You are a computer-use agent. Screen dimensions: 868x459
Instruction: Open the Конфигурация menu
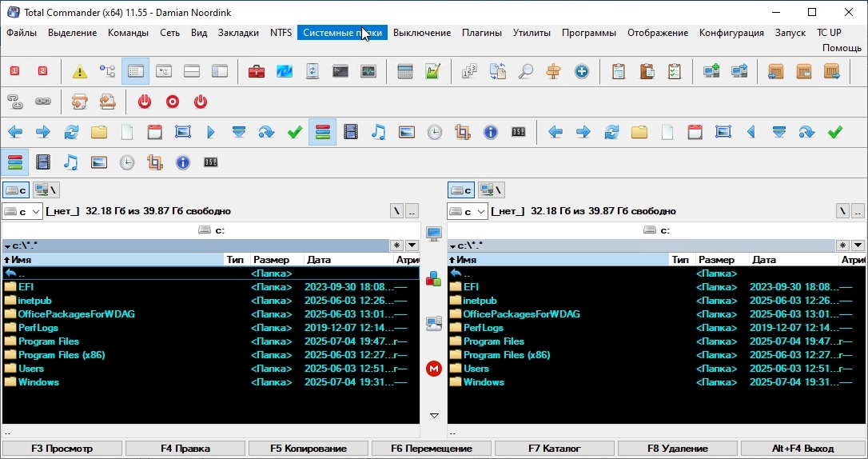731,33
